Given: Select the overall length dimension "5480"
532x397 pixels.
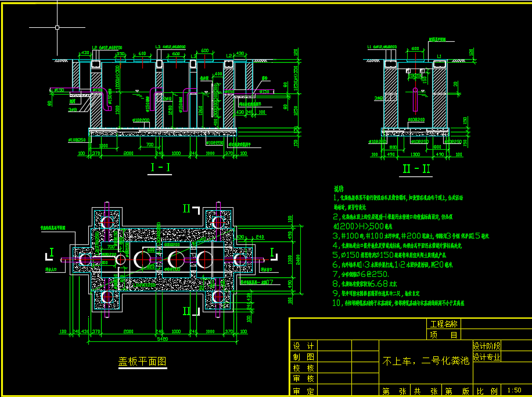Looking at the screenshot, I should [x=162, y=339].
